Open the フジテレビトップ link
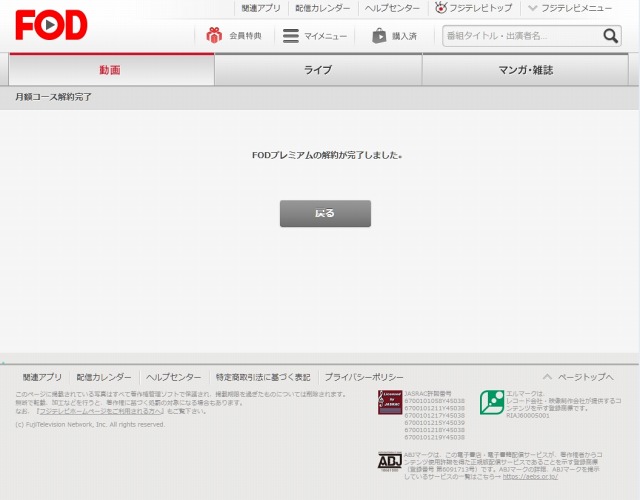640x500 pixels. pyautogui.click(x=474, y=8)
